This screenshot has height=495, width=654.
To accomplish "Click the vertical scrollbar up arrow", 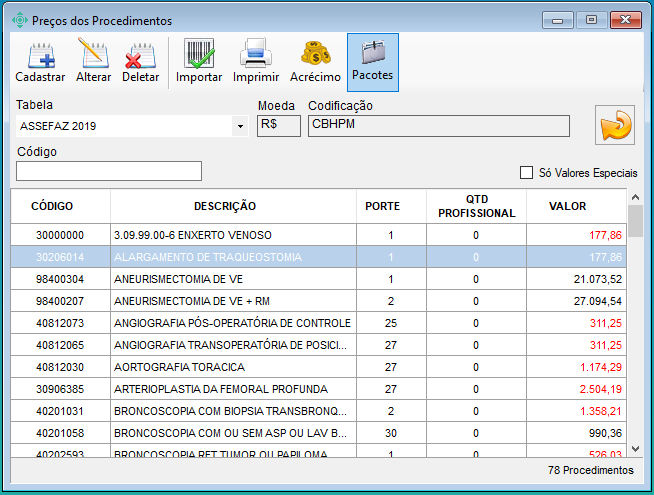I will coord(634,196).
